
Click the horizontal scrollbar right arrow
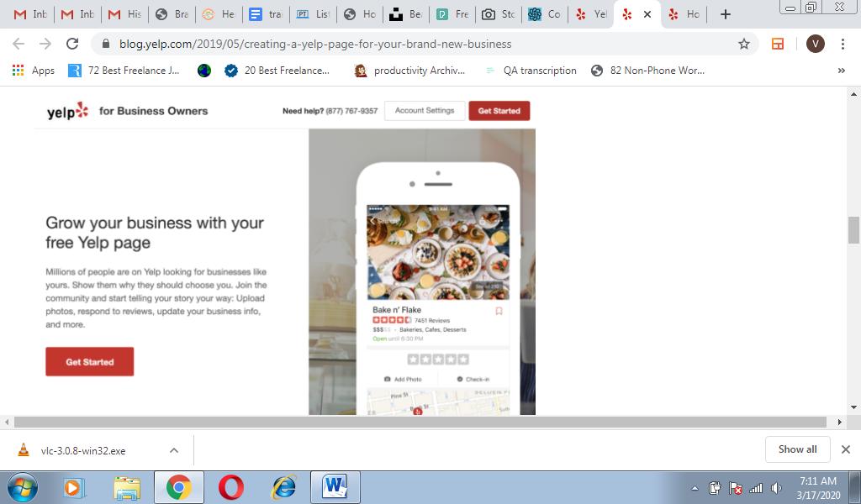click(840, 422)
